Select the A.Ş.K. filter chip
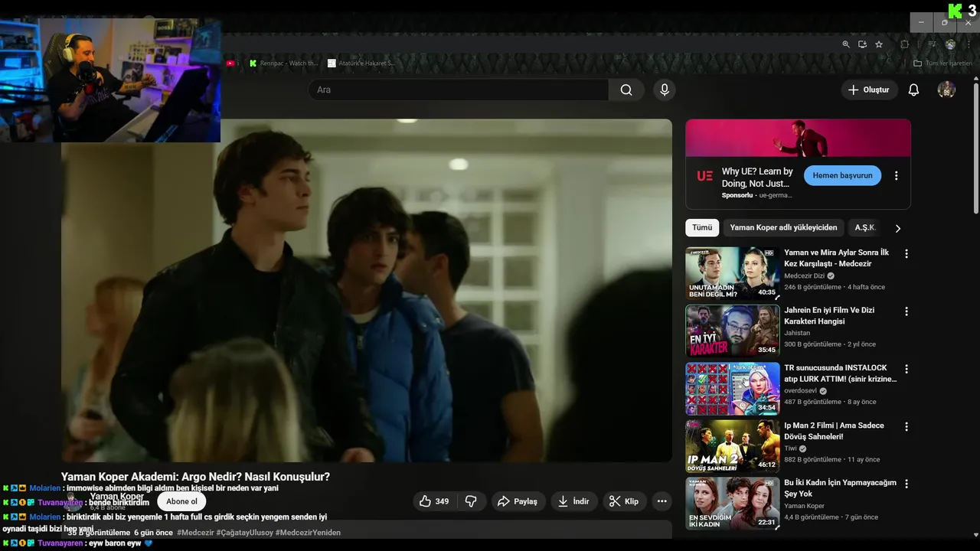980x551 pixels. (864, 227)
